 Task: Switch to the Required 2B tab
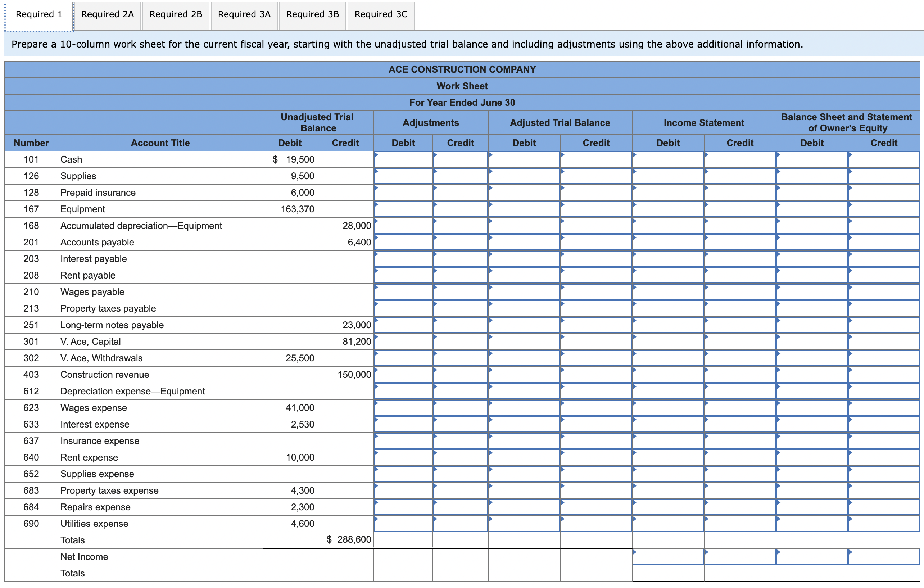pos(176,15)
